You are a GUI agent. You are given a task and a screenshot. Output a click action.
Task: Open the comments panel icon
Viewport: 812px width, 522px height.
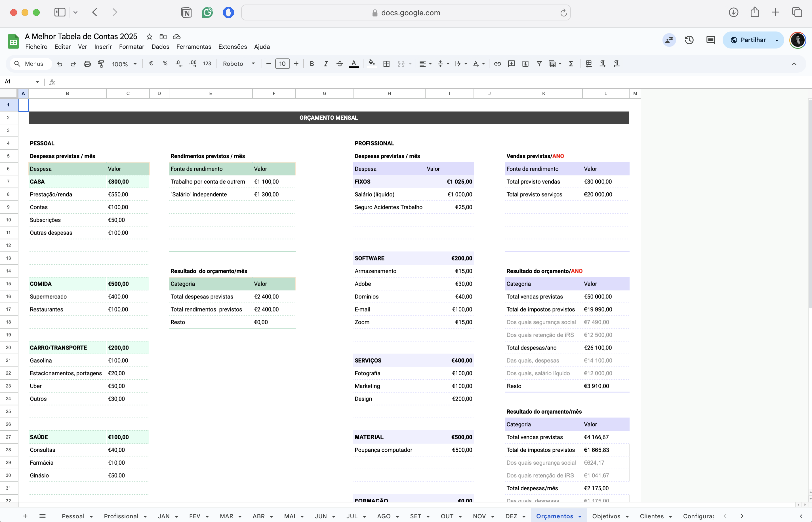710,40
